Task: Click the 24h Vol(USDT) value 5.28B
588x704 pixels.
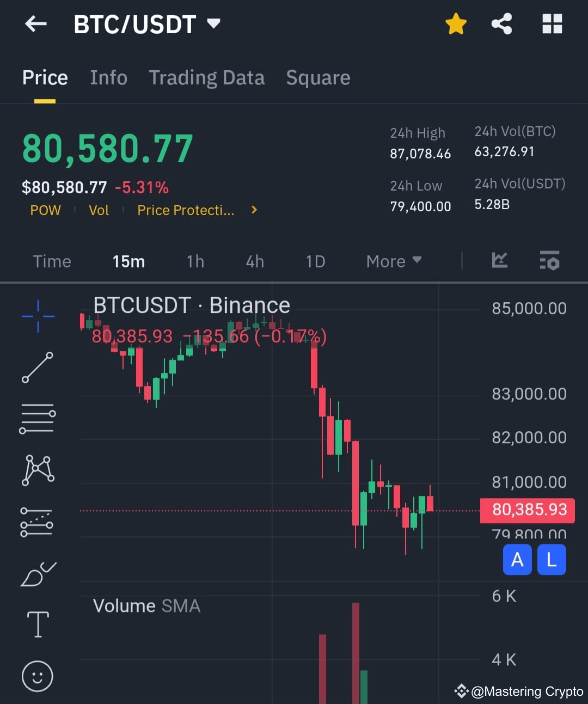Action: click(492, 205)
